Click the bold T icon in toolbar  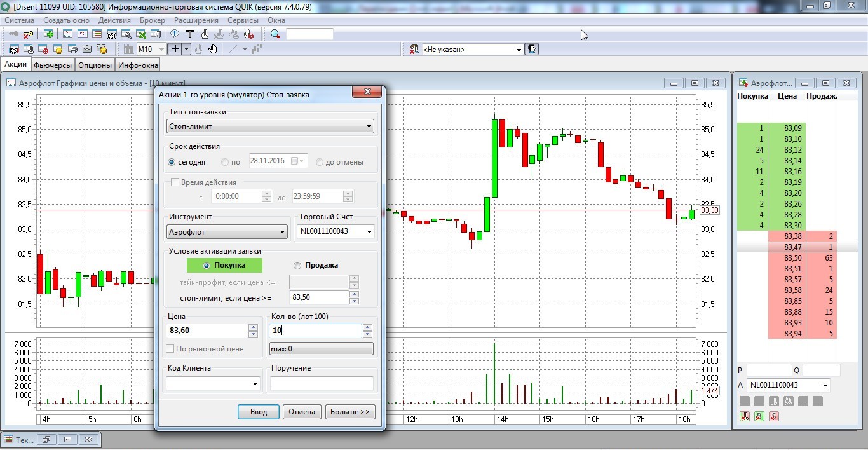point(189,34)
